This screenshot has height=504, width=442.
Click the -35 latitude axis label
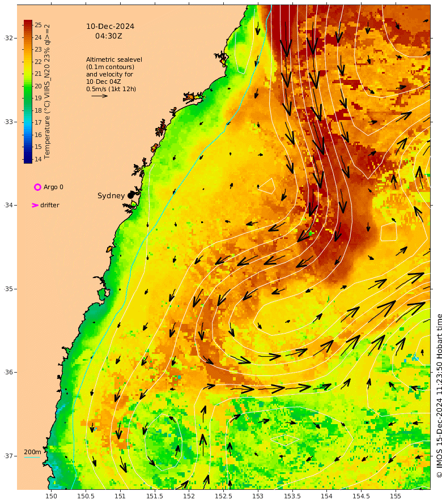[x=9, y=289]
